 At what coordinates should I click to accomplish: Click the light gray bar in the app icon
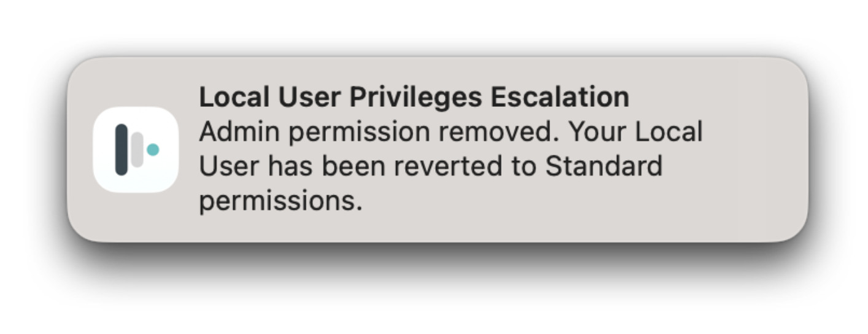(x=138, y=149)
